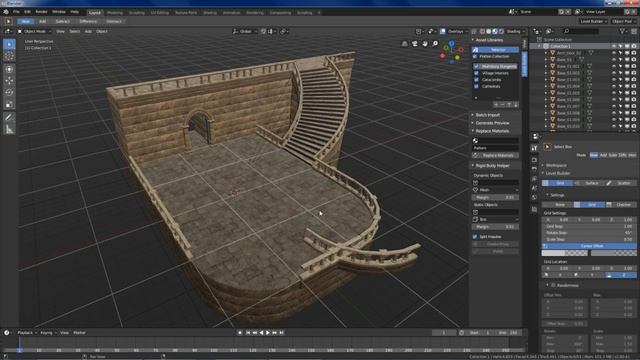Switch to Solid viewport shading
640x360 pixels.
point(489,31)
